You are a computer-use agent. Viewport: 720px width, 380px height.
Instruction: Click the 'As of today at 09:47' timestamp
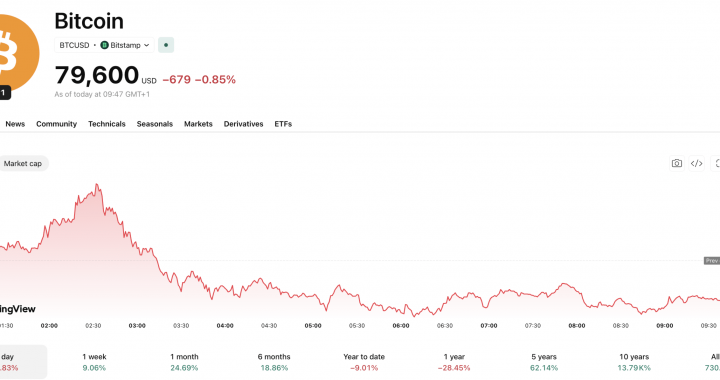point(102,94)
